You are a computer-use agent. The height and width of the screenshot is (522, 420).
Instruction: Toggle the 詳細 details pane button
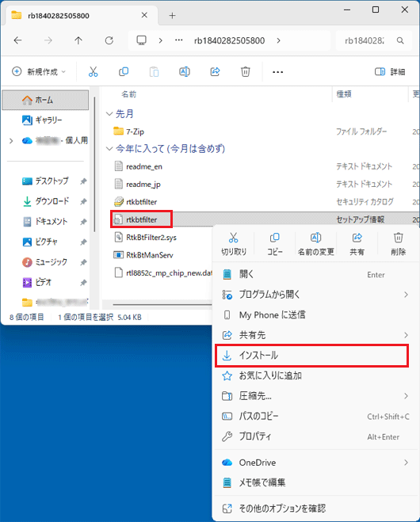(x=390, y=71)
